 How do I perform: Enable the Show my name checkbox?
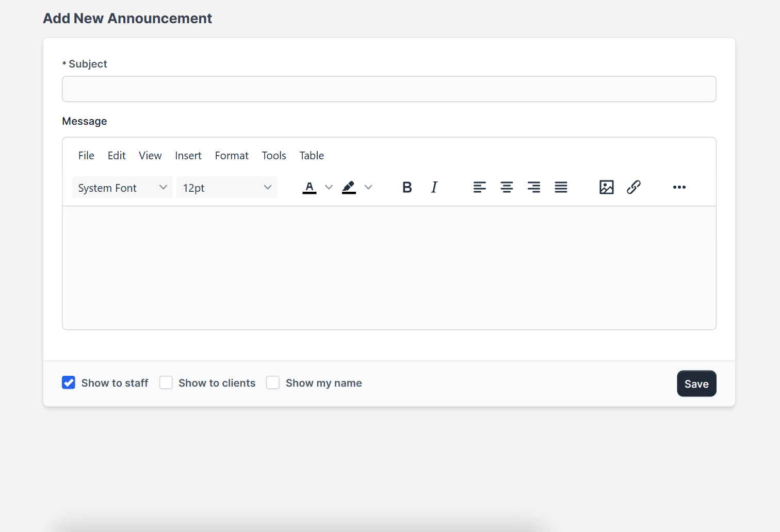[273, 383]
